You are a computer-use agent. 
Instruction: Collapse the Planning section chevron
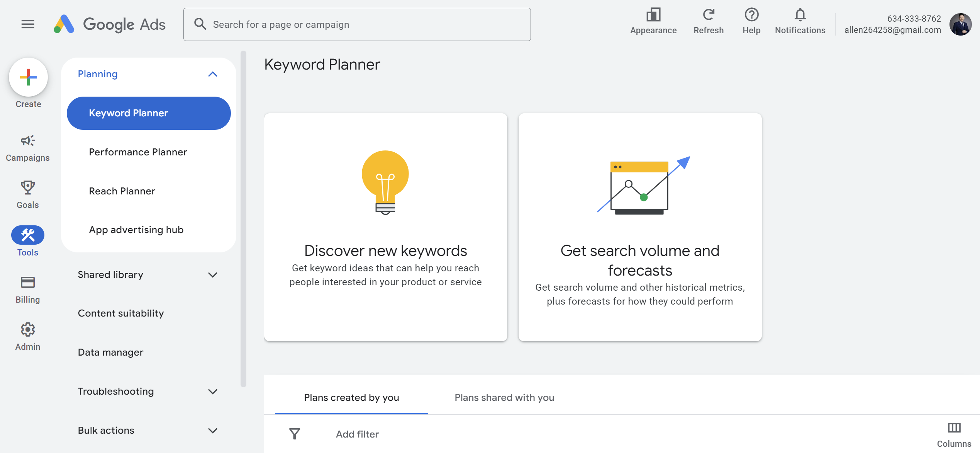point(213,74)
